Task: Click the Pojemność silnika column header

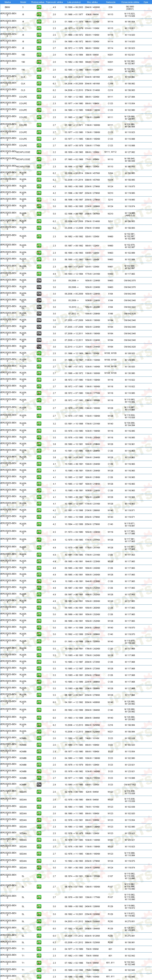Action: tap(54, 2)
